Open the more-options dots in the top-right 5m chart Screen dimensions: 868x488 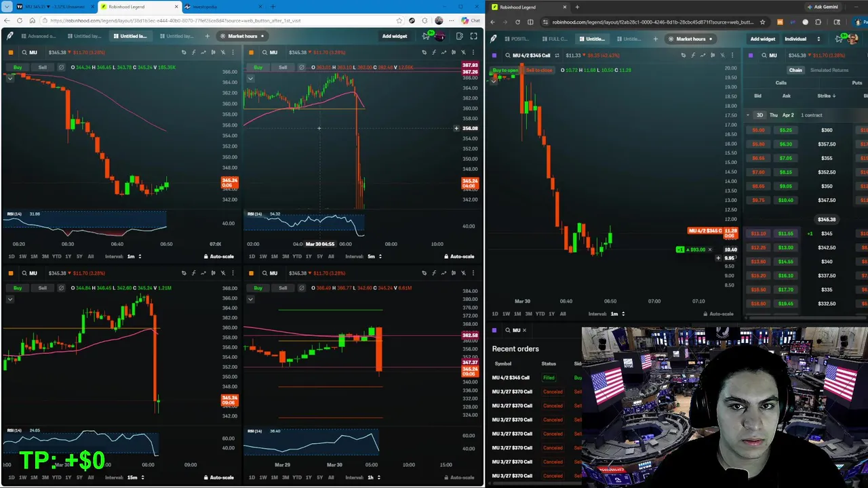474,52
